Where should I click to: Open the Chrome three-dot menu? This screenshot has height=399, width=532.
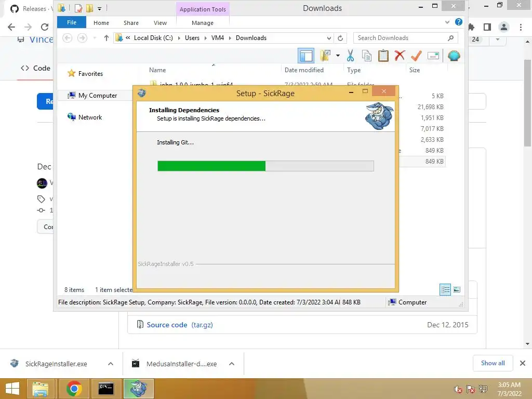point(521,27)
